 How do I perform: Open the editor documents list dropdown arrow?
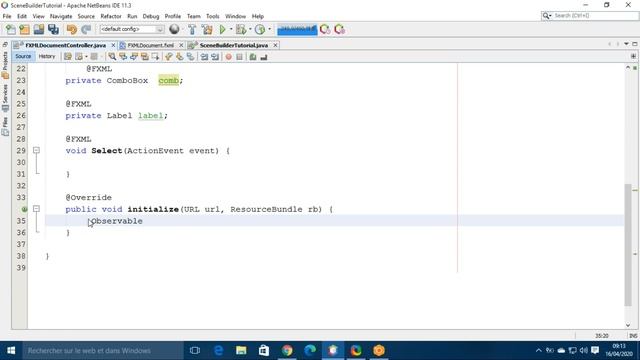[x=626, y=44]
